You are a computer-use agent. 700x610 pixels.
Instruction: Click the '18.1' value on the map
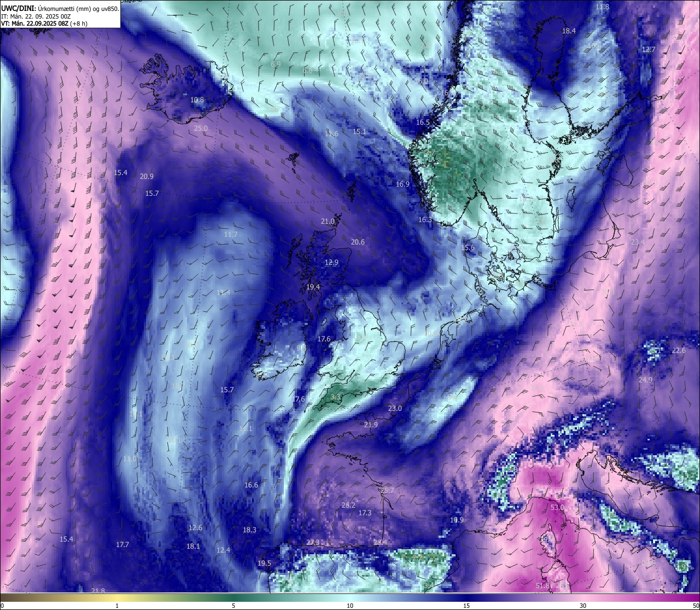pyautogui.click(x=193, y=547)
